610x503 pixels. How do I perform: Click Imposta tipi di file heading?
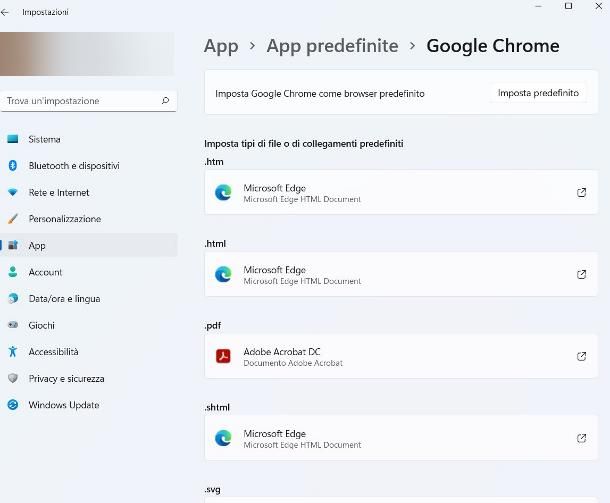click(303, 144)
